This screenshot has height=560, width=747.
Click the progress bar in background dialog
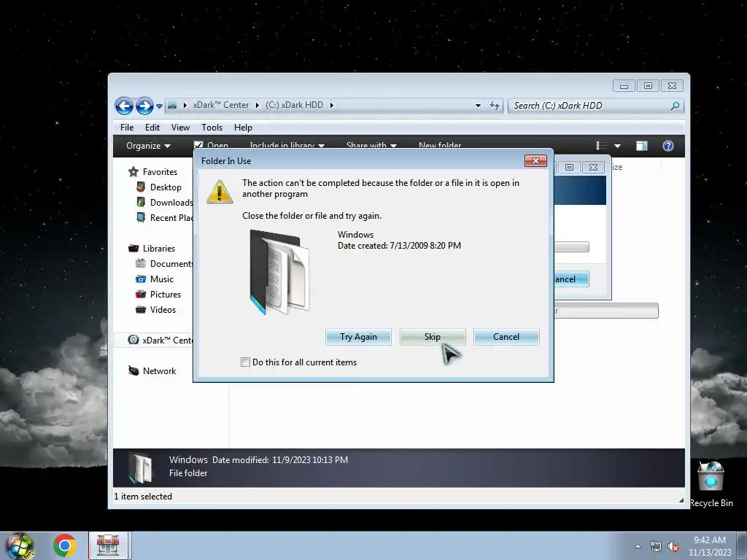click(572, 246)
